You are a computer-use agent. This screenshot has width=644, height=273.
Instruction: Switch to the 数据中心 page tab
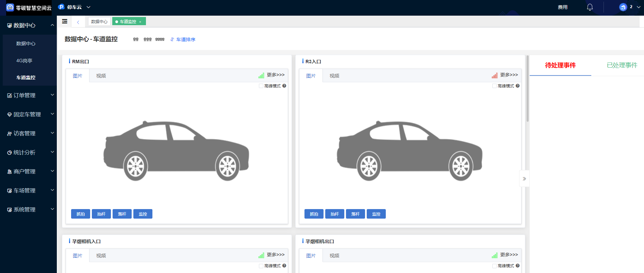coord(99,21)
